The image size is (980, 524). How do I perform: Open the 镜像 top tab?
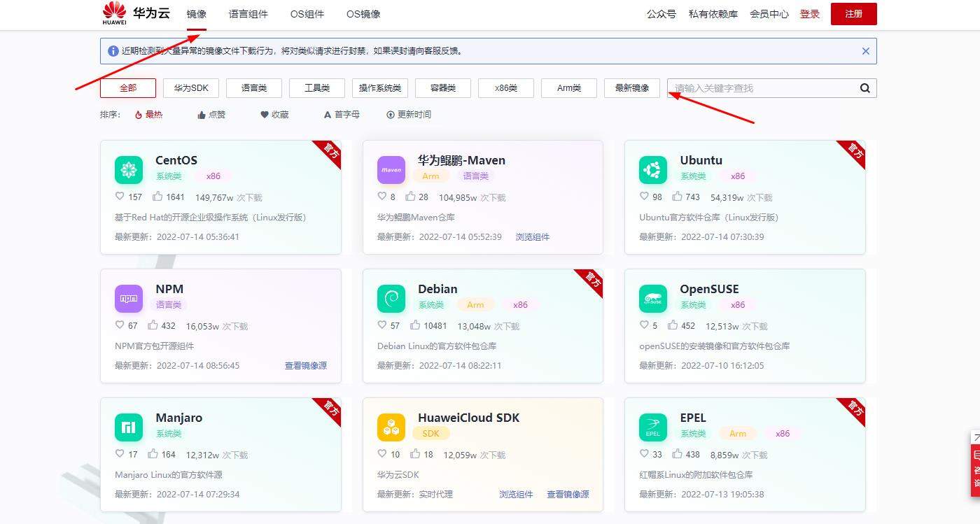[x=197, y=14]
